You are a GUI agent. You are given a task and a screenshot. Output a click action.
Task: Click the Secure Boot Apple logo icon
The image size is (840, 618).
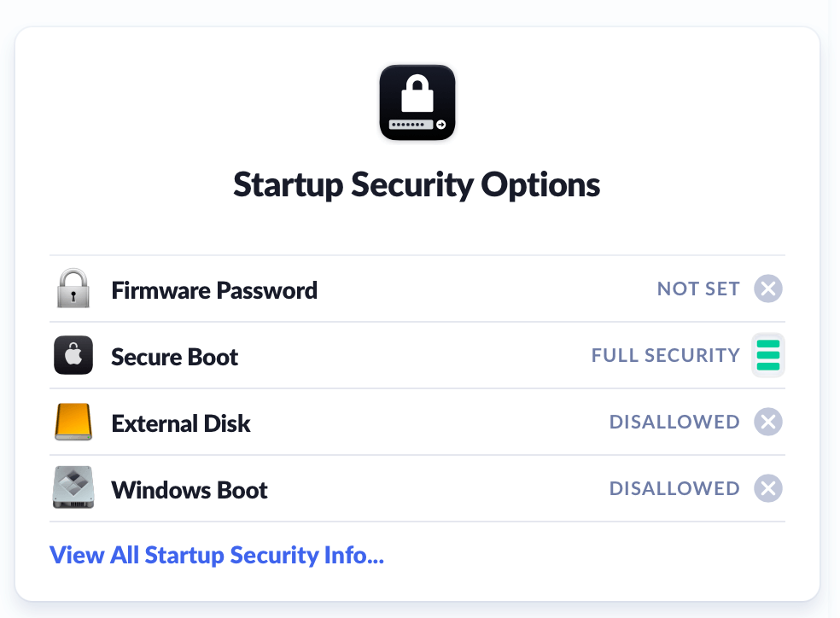73,356
